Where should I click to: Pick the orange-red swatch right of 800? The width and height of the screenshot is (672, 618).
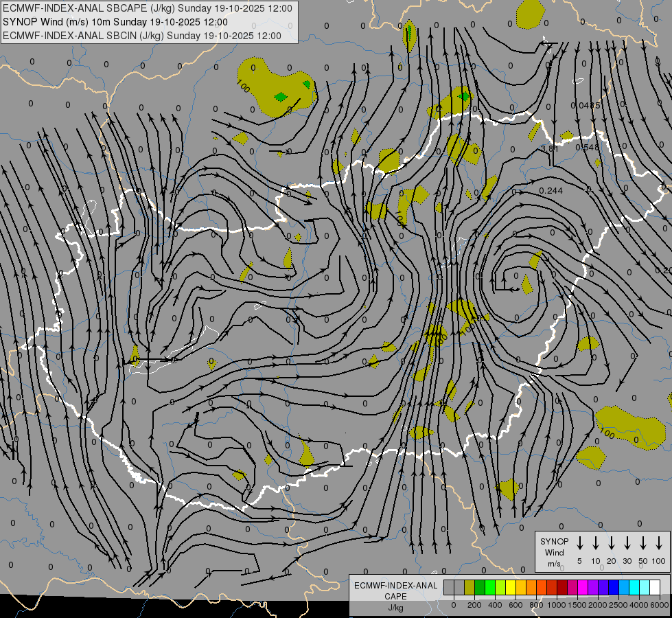click(x=542, y=587)
